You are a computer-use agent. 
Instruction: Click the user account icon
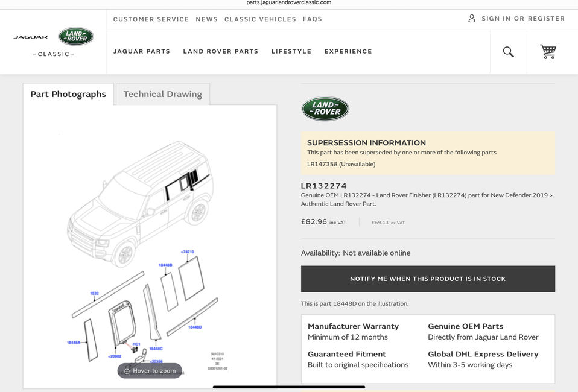pyautogui.click(x=471, y=19)
